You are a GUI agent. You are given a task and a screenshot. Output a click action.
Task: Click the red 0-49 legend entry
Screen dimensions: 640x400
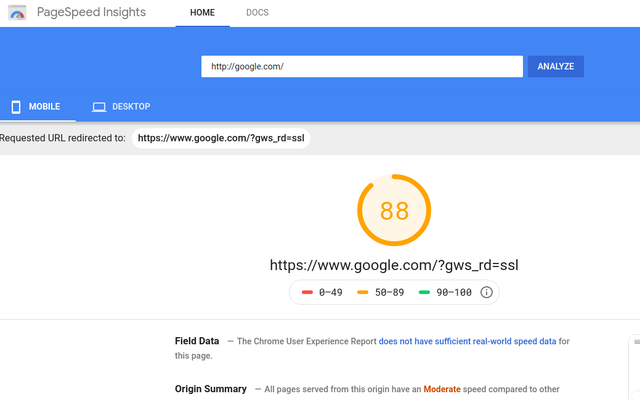[x=322, y=292]
